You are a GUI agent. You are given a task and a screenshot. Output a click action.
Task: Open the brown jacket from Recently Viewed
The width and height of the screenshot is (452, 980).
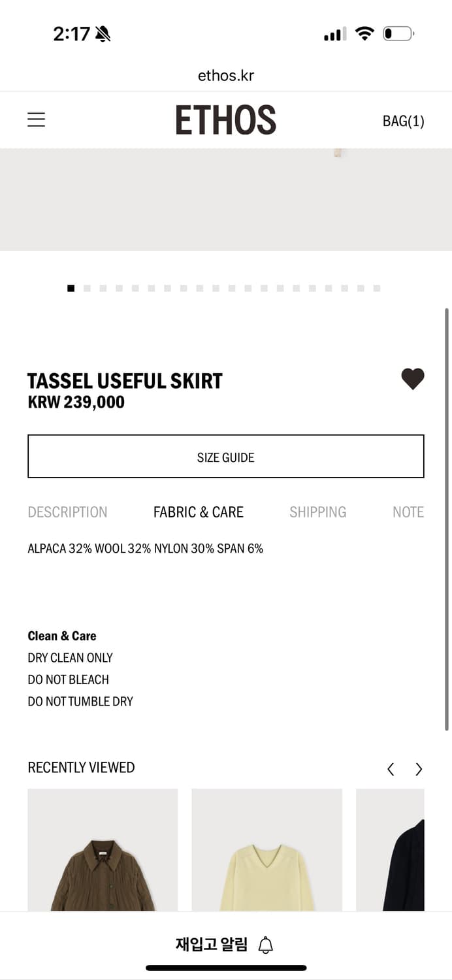pyautogui.click(x=102, y=849)
